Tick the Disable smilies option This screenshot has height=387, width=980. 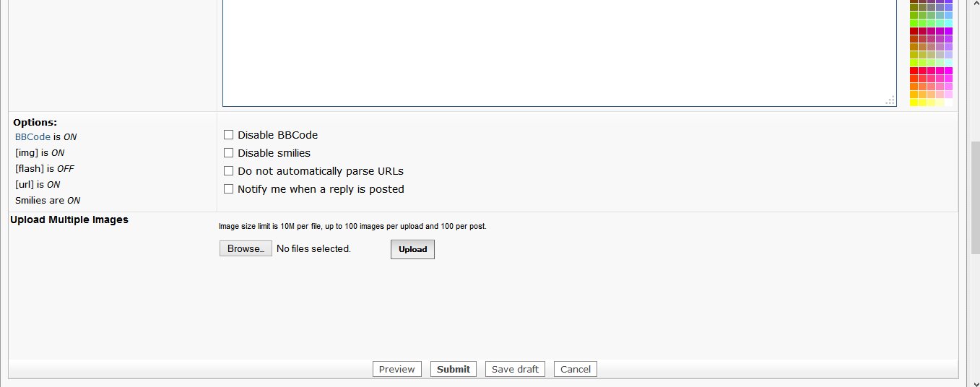(229, 153)
